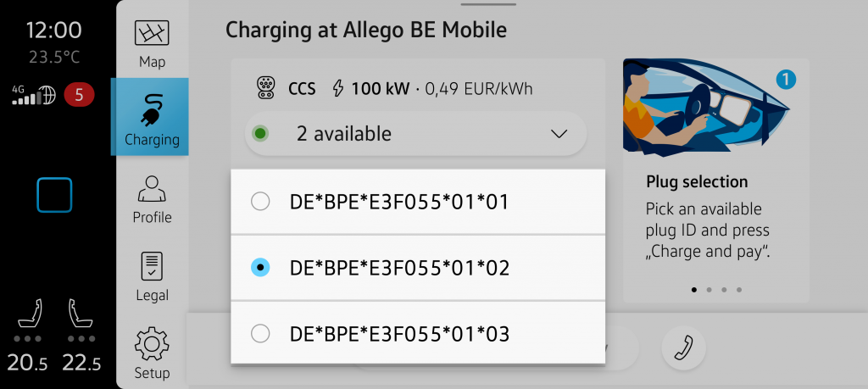Tap the red notification badge showing 5
868x389 pixels.
[79, 94]
